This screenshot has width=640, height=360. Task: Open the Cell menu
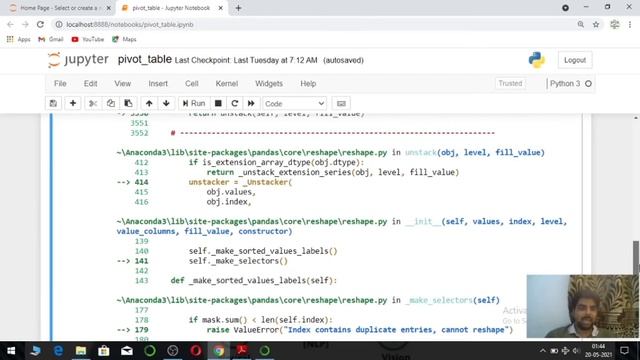pyautogui.click(x=191, y=84)
